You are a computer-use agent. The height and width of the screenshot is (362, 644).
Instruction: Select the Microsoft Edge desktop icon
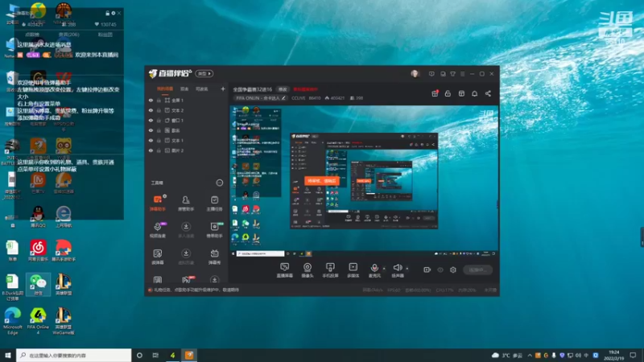coord(12,321)
